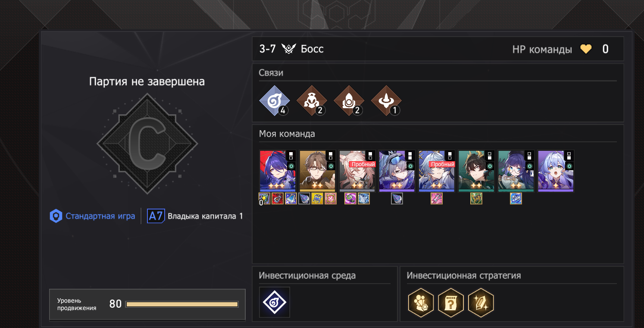644x328 pixels.
Task: Click the question-mark investment strategy hexagon
Action: tap(450, 303)
